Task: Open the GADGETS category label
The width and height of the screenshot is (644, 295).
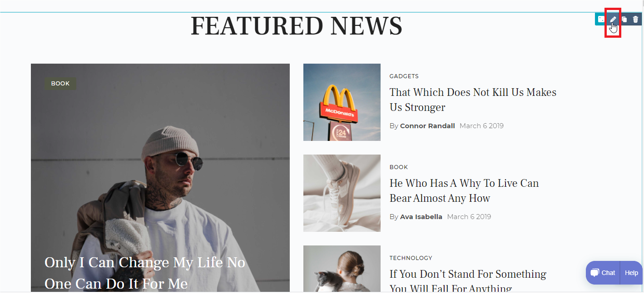Action: click(x=404, y=76)
